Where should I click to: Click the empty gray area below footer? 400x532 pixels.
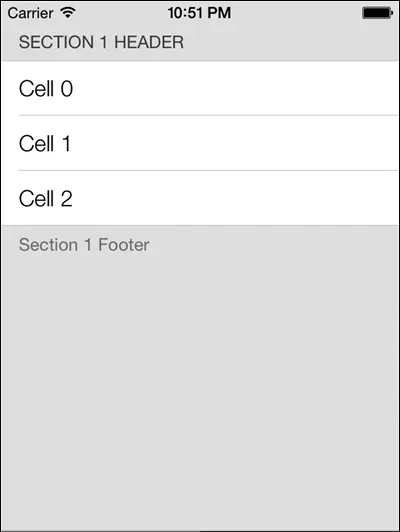pyautogui.click(x=200, y=390)
